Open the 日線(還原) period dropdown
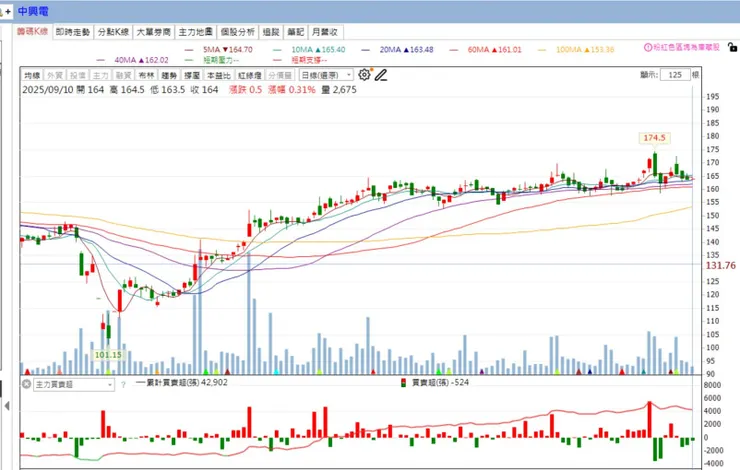The image size is (740, 470). click(x=326, y=75)
